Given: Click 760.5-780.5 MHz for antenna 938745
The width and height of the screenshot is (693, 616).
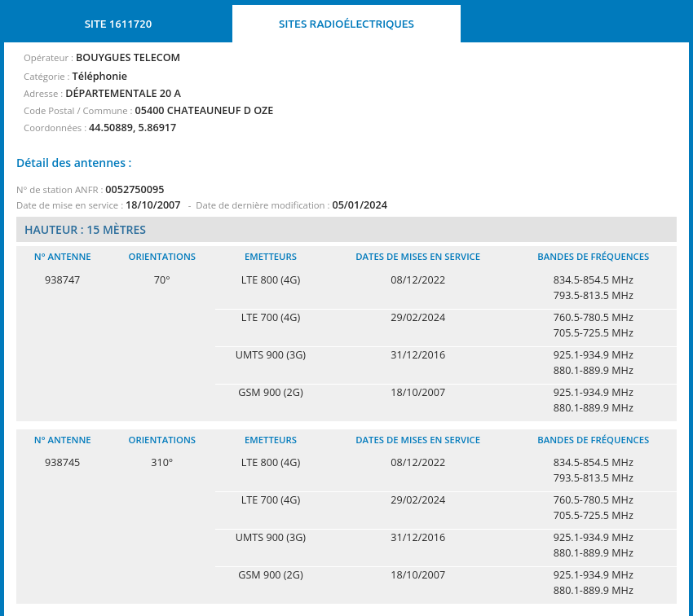Looking at the screenshot, I should point(593,500).
